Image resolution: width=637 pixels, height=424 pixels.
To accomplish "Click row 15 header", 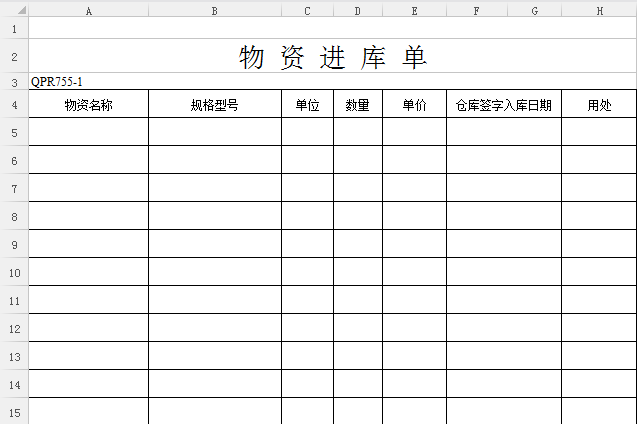I will 14,411.
